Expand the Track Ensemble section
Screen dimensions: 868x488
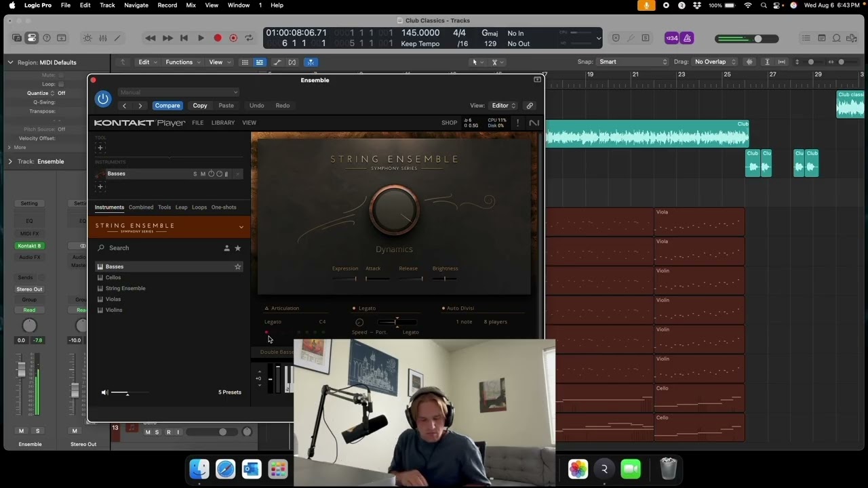10,161
